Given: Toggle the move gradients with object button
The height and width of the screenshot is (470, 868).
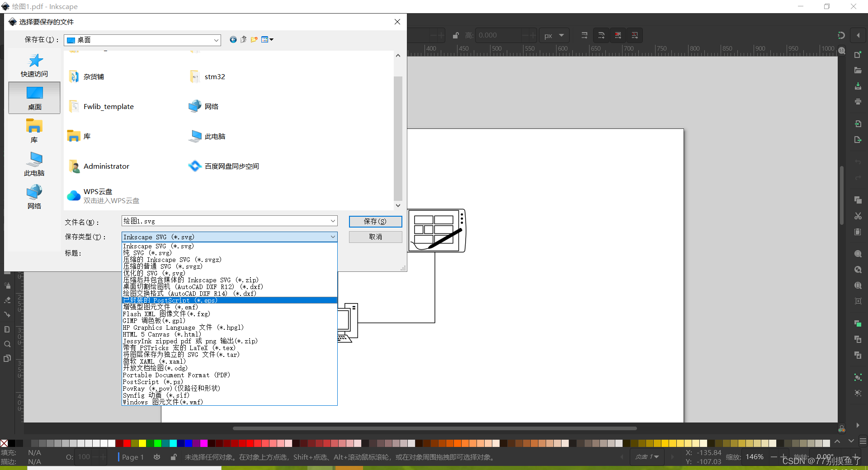Looking at the screenshot, I should (618, 35).
